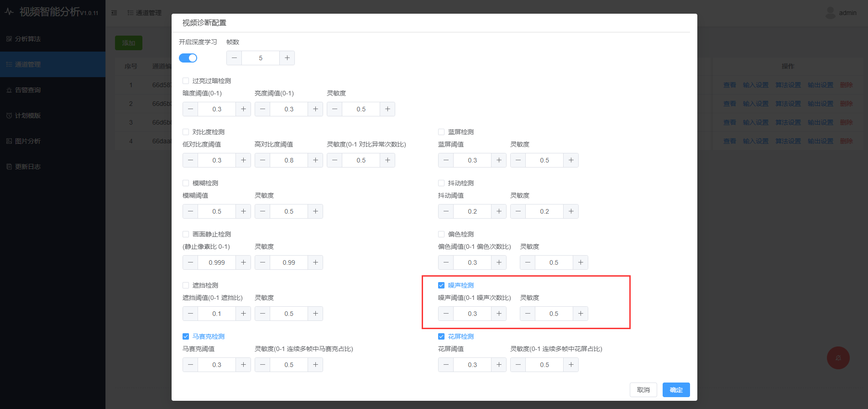Increase 过亮过暗检测 灵敏度 with plus button
Screen dimensions: 868x409
point(387,109)
